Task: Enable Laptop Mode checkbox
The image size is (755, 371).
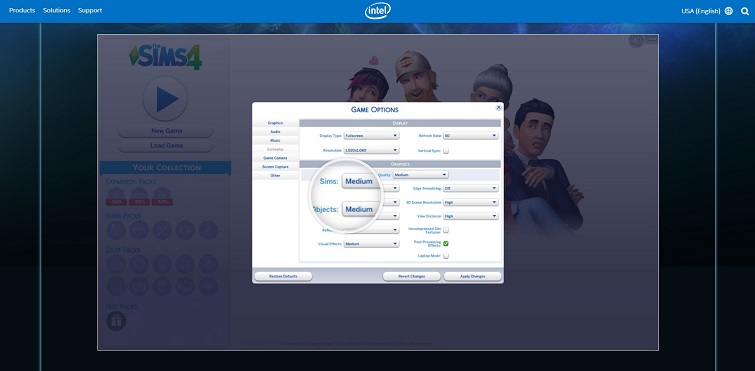Action: (x=446, y=256)
